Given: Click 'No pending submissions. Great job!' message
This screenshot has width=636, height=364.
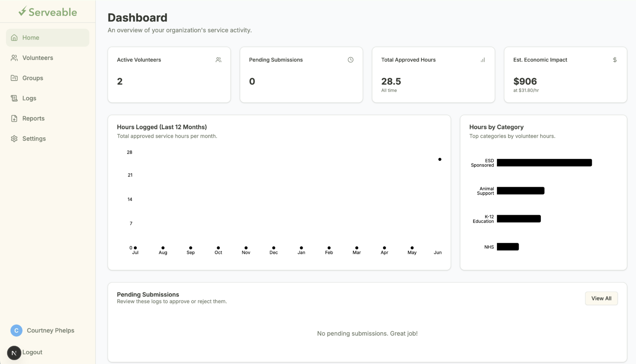Looking at the screenshot, I should pos(367,334).
